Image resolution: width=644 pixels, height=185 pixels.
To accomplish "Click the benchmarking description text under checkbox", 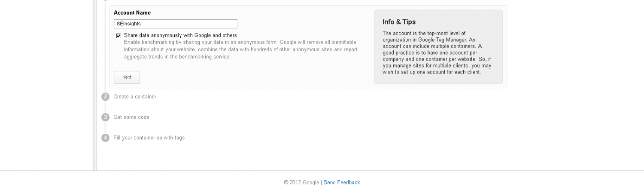I will [240, 49].
